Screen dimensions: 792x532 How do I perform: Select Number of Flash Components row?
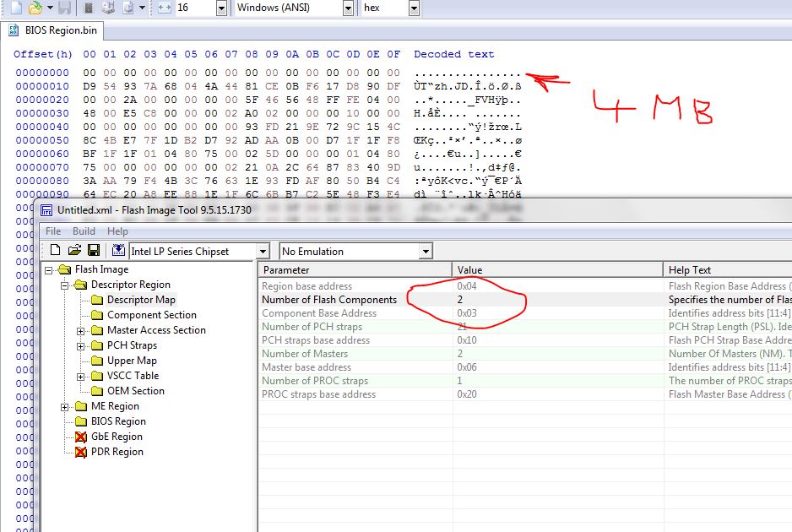click(525, 300)
